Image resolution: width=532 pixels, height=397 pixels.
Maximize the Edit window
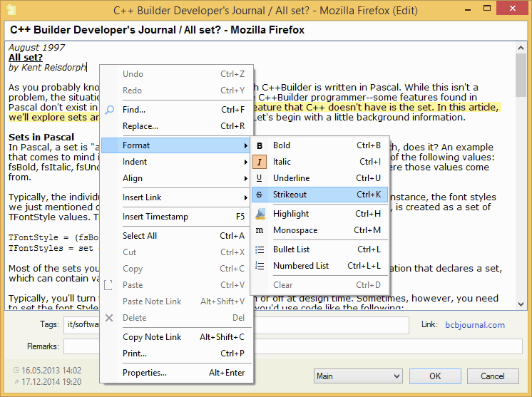pyautogui.click(x=487, y=9)
